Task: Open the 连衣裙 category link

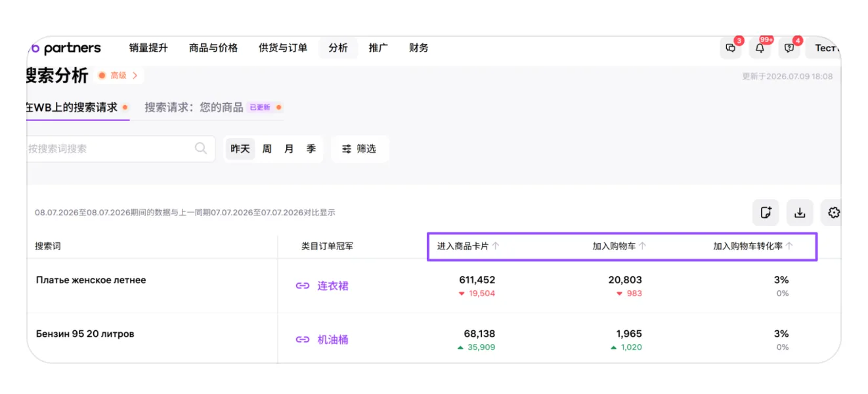Action: 333,286
